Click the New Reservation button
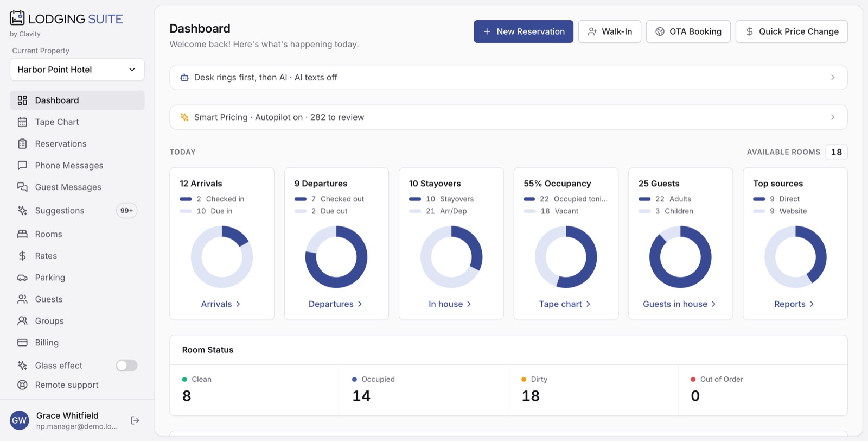This screenshot has height=441, width=868. (524, 31)
